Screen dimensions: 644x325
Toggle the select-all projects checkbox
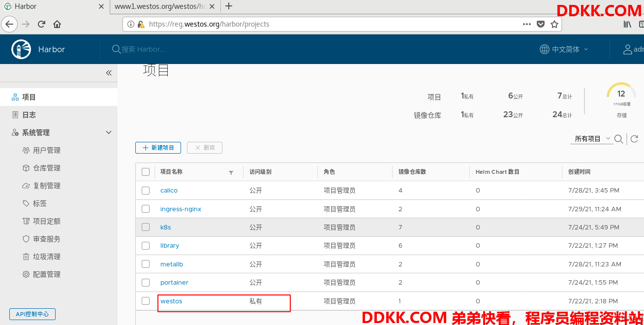point(146,172)
